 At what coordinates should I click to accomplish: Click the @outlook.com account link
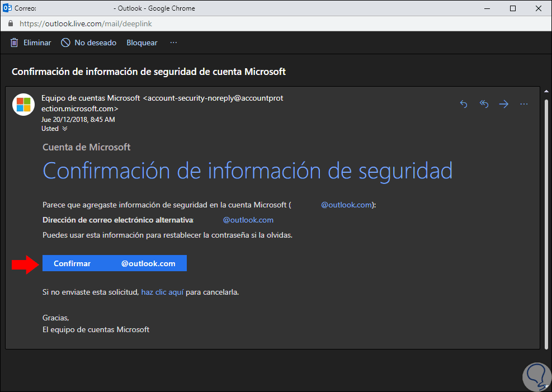346,205
